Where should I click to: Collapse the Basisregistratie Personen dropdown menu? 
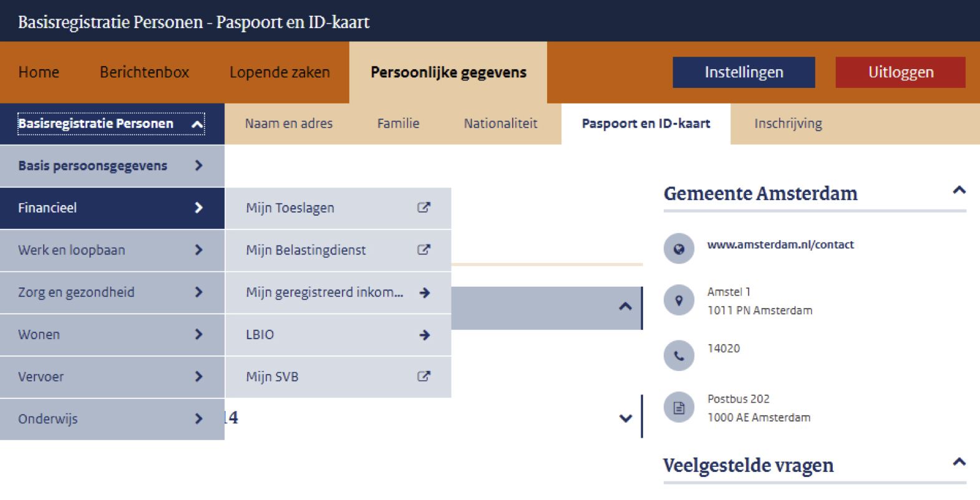point(197,124)
